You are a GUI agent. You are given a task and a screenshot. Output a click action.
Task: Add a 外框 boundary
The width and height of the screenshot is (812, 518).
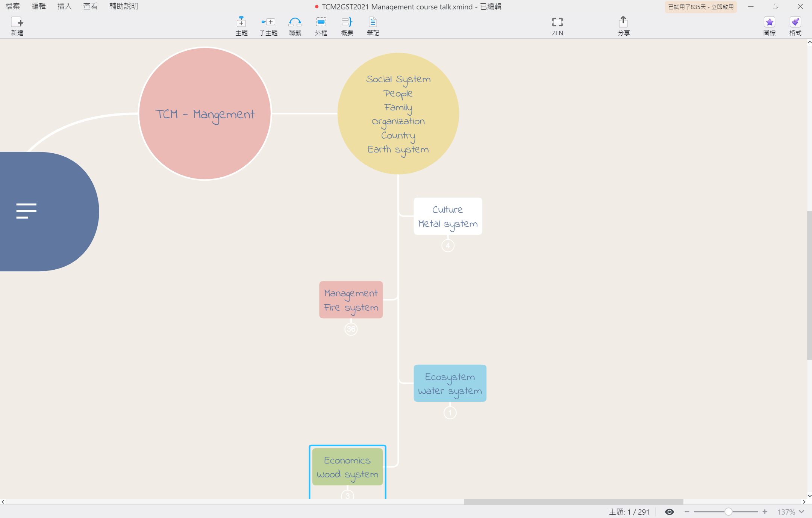pos(321,26)
